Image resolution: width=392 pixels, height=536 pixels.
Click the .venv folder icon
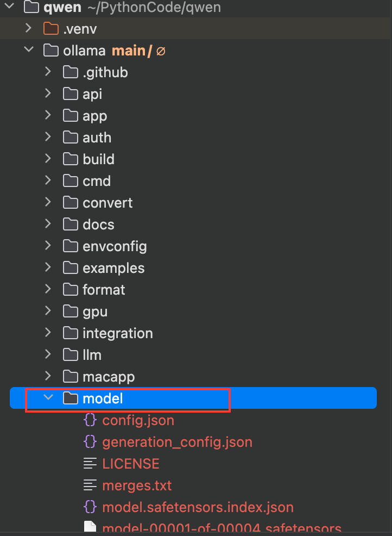50,29
